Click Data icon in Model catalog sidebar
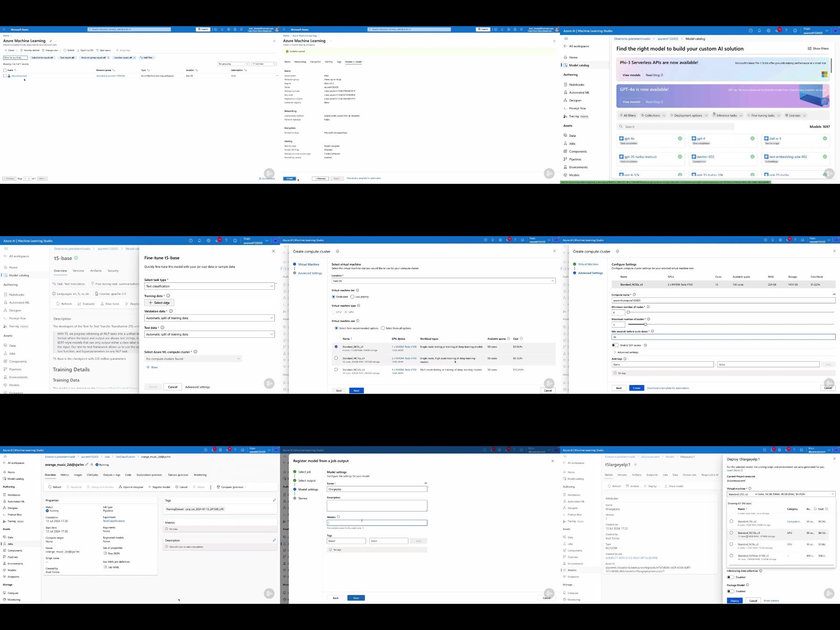Image resolution: width=840 pixels, height=630 pixels. pyautogui.click(x=566, y=136)
